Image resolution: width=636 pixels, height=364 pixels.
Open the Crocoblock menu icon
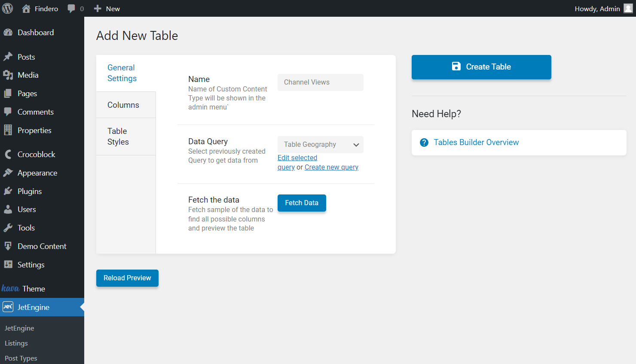coord(8,155)
